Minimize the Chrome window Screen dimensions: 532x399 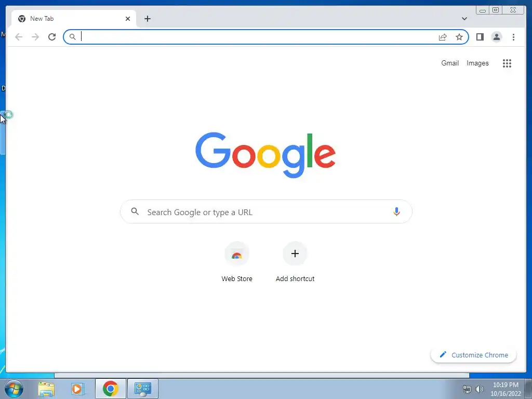[483, 10]
